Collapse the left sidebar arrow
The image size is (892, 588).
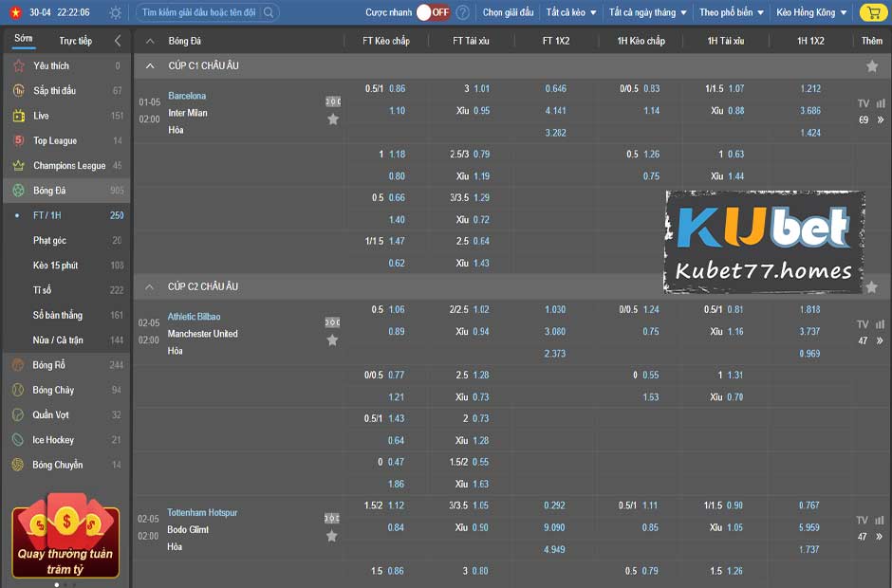(118, 41)
